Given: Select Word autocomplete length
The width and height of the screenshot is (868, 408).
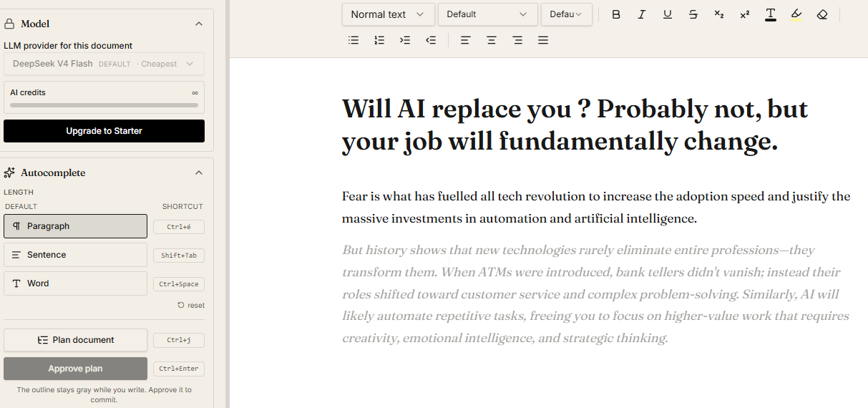Looking at the screenshot, I should click(75, 283).
